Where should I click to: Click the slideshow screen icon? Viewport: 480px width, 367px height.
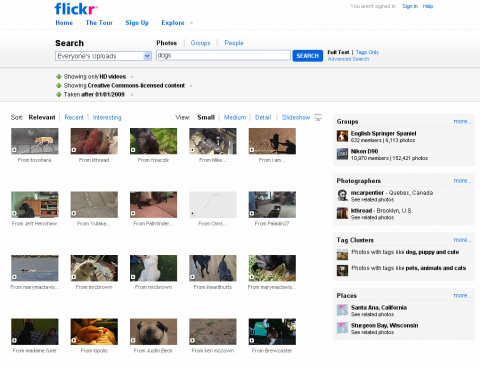point(318,117)
